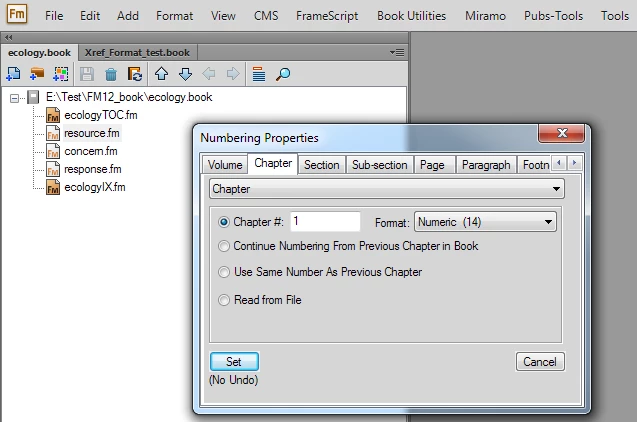
Task: Open the View menu
Action: (223, 16)
